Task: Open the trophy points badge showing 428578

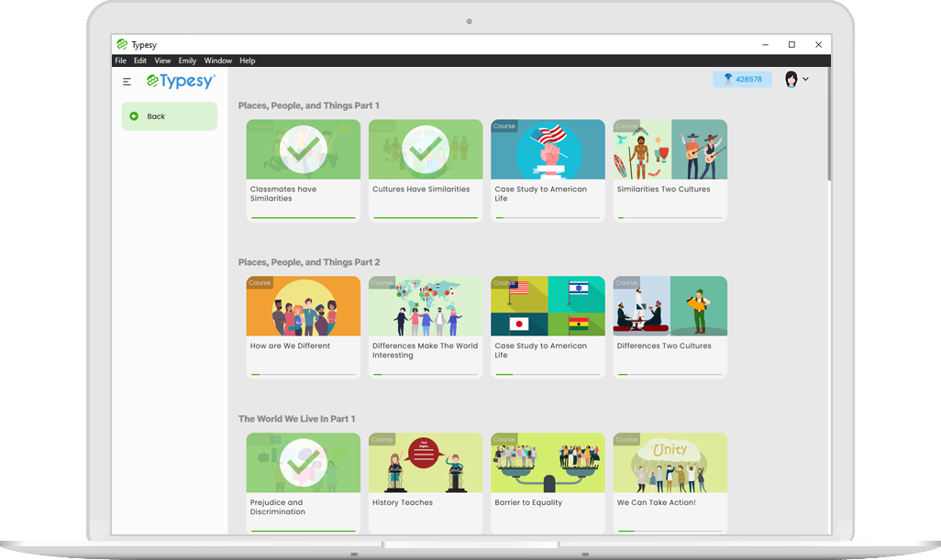Action: 742,79
